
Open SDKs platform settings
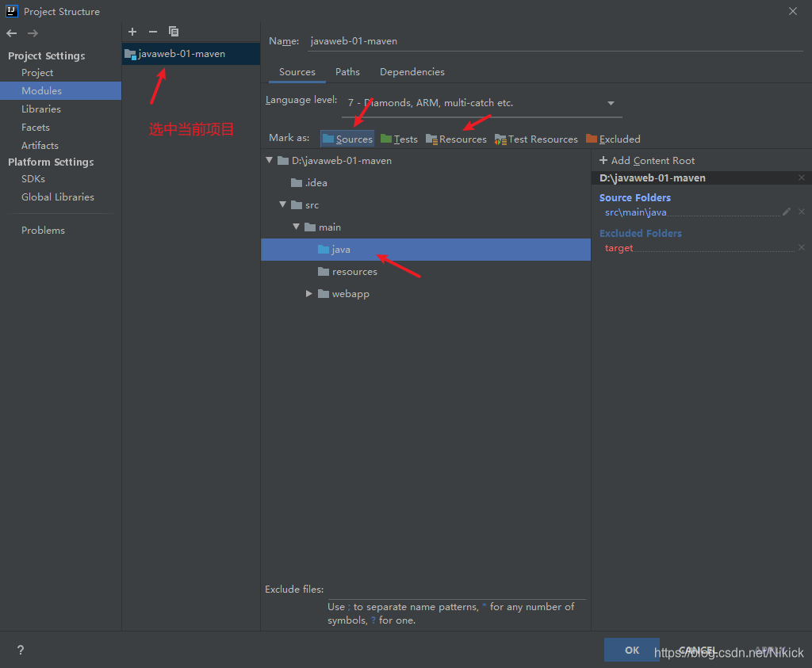tap(33, 178)
